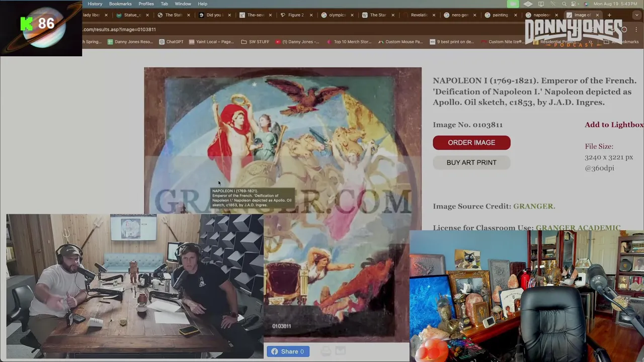Open the 'Custom Nite Ize®...' bookmark

[504, 42]
